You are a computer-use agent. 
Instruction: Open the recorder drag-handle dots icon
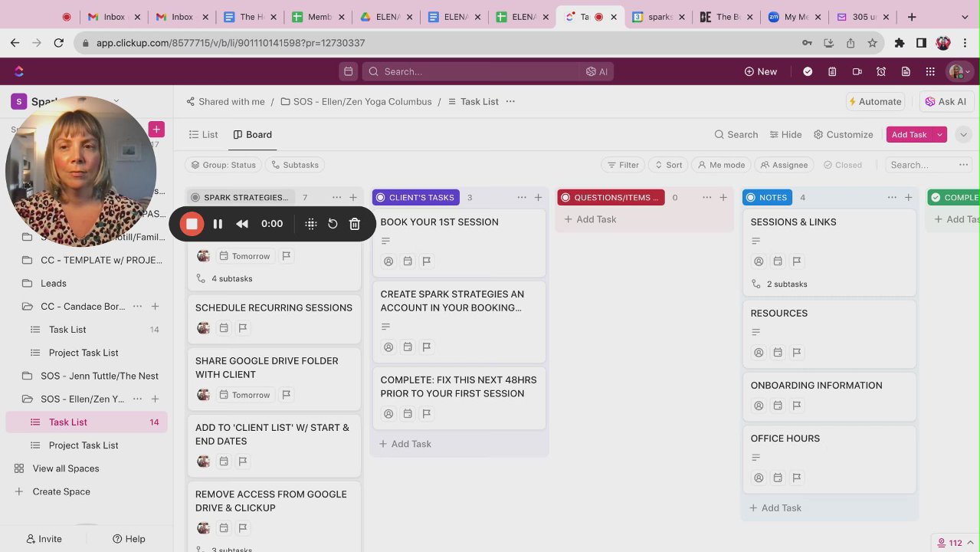pos(310,224)
